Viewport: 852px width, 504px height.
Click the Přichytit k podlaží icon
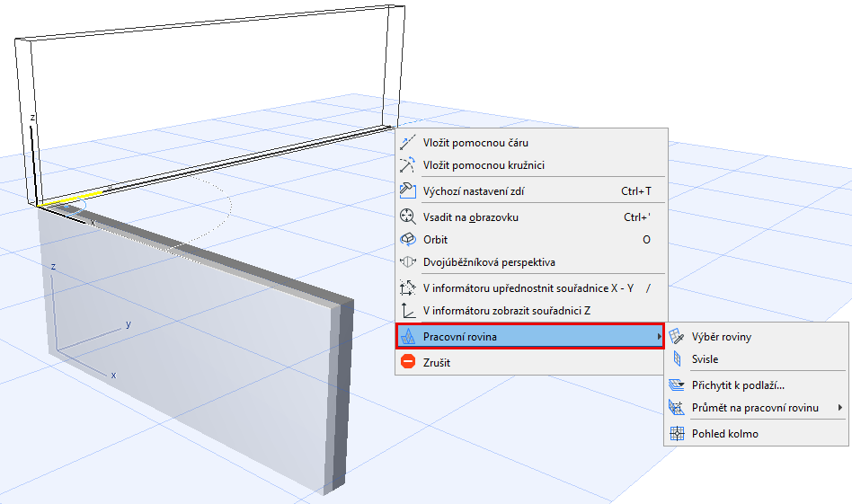[x=677, y=385]
